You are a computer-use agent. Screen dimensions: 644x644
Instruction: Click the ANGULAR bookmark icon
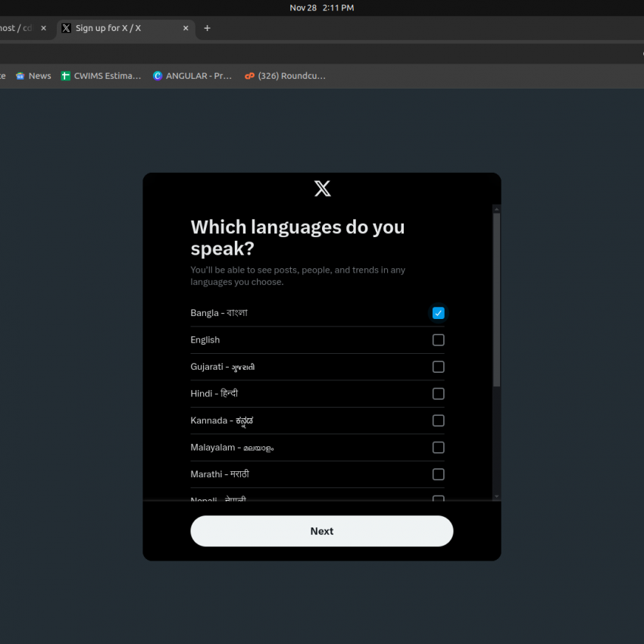[x=158, y=76]
